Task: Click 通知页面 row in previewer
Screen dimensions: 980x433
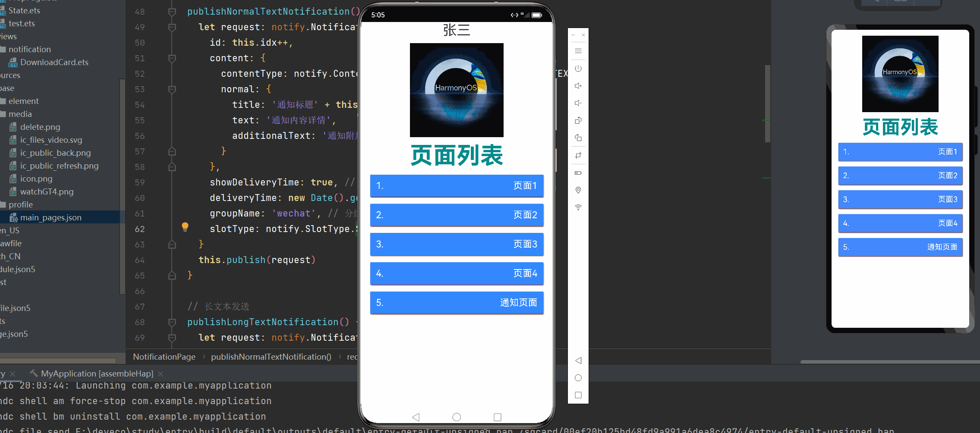Action: [900, 247]
